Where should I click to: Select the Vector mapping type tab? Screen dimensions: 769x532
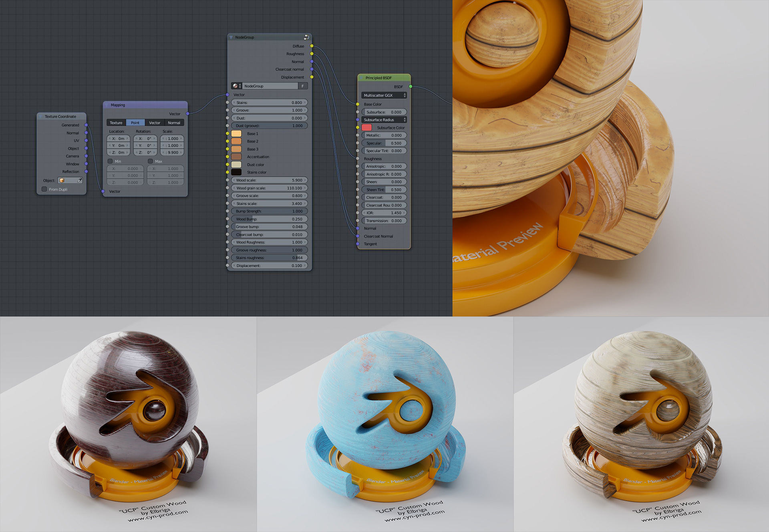155,123
